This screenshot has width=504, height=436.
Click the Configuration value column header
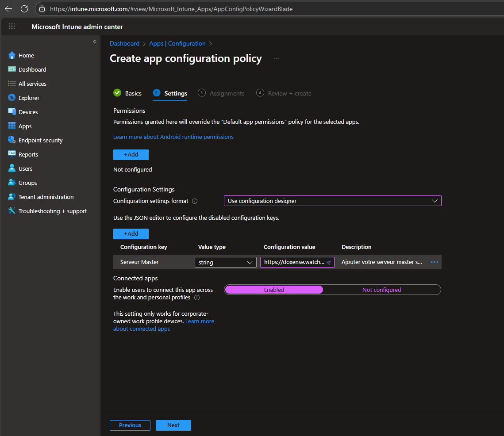click(x=289, y=247)
